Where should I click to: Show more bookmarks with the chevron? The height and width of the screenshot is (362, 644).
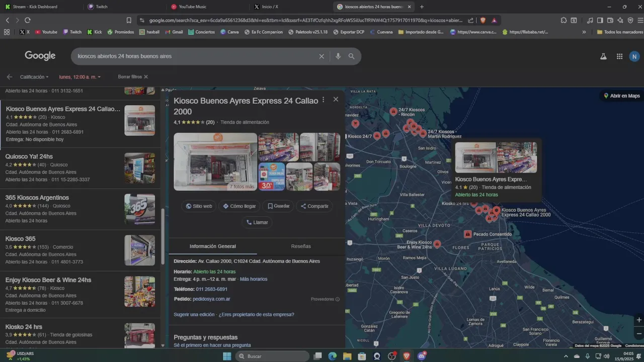point(584,32)
